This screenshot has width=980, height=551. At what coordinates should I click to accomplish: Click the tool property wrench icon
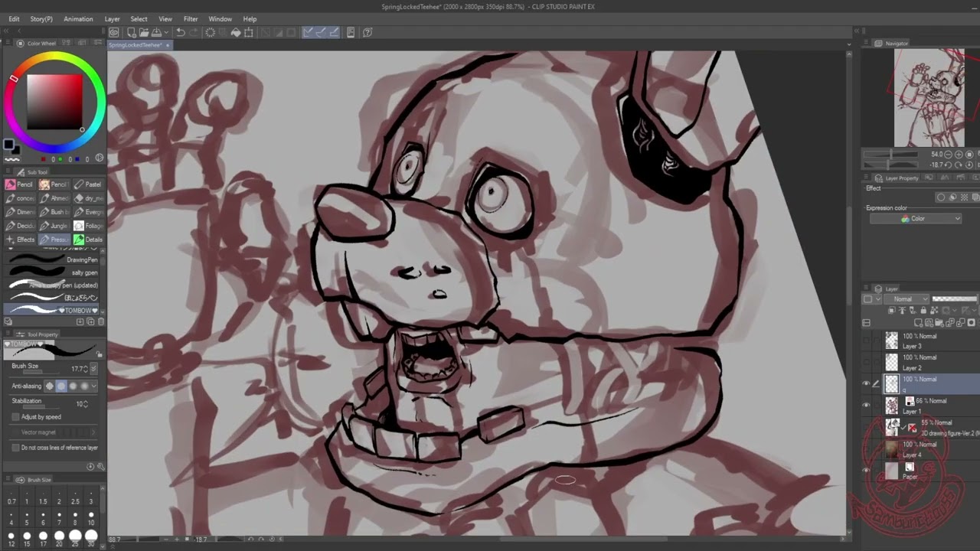[100, 466]
